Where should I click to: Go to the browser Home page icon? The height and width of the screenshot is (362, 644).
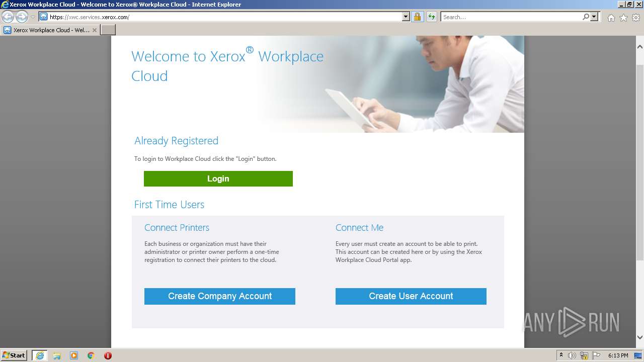pyautogui.click(x=611, y=18)
